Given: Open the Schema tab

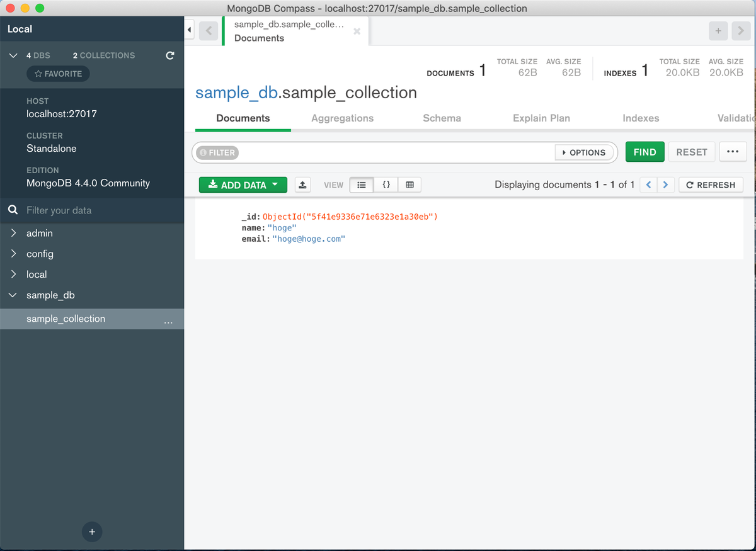Looking at the screenshot, I should coord(442,118).
